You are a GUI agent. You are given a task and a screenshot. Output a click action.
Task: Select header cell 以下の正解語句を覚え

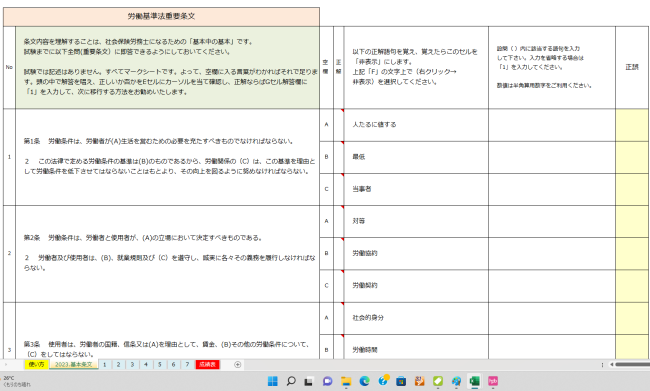pyautogui.click(x=416, y=67)
